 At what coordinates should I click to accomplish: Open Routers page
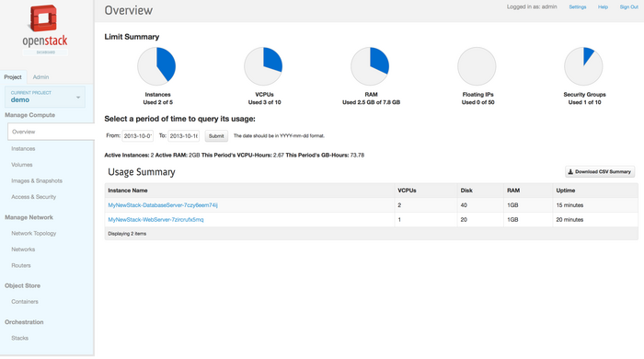tap(21, 265)
